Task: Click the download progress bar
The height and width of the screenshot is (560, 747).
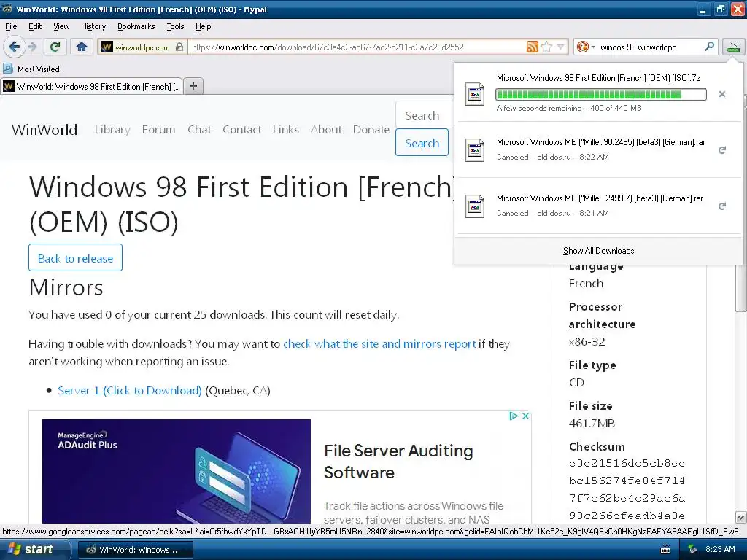Action: click(x=601, y=94)
